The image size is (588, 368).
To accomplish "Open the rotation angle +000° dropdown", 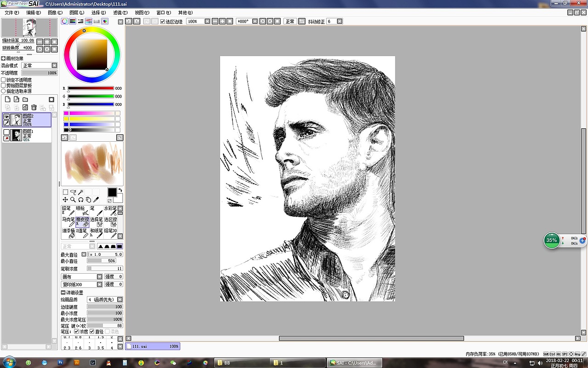I will tap(255, 21).
